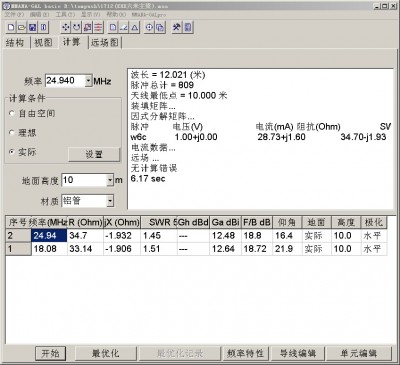Click the 最优化 optimization button
Viewport: 400px width, 365px height.
pyautogui.click(x=106, y=353)
